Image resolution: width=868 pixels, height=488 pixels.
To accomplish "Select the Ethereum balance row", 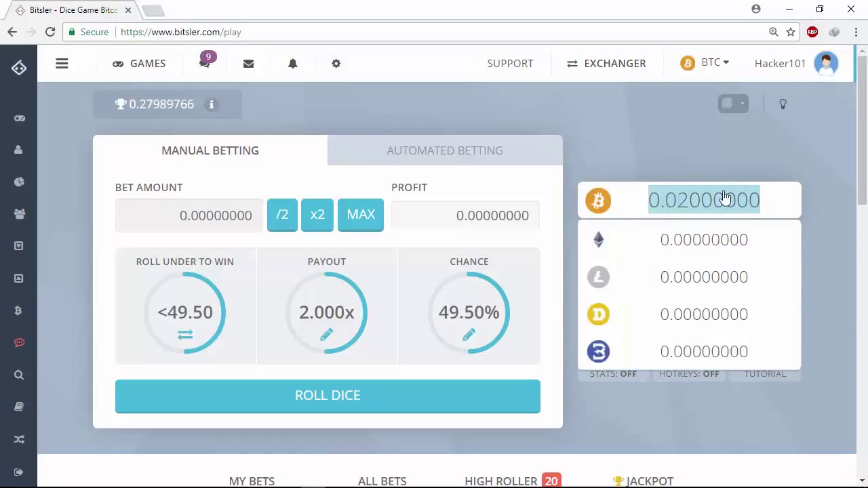I will 689,240.
